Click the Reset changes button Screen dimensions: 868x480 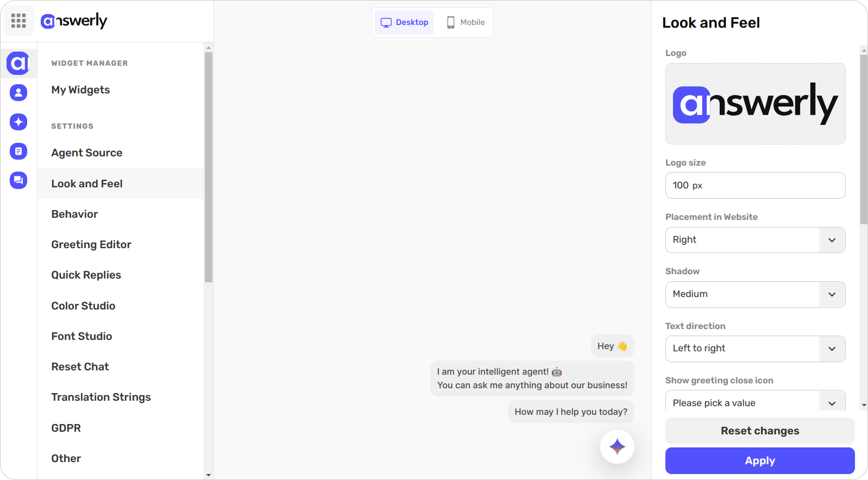pos(760,431)
